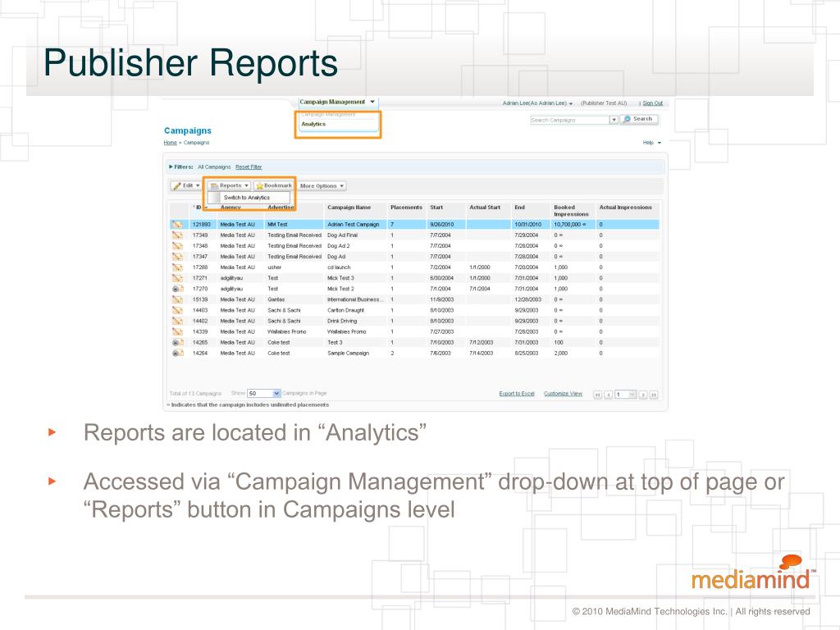
Task: Click the Drink Driving campaign name
Action: [342, 321]
